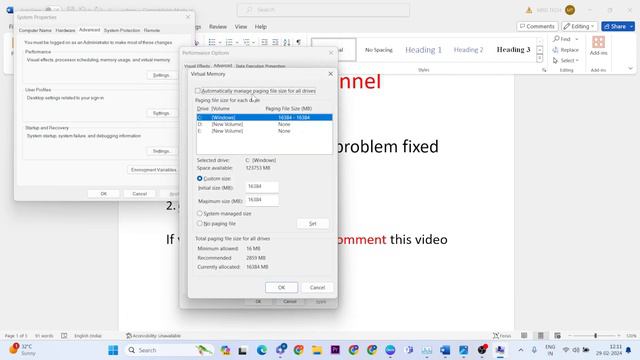Select drive E: [New Volume] row
Image resolution: width=640 pixels, height=360 pixels.
click(264, 131)
